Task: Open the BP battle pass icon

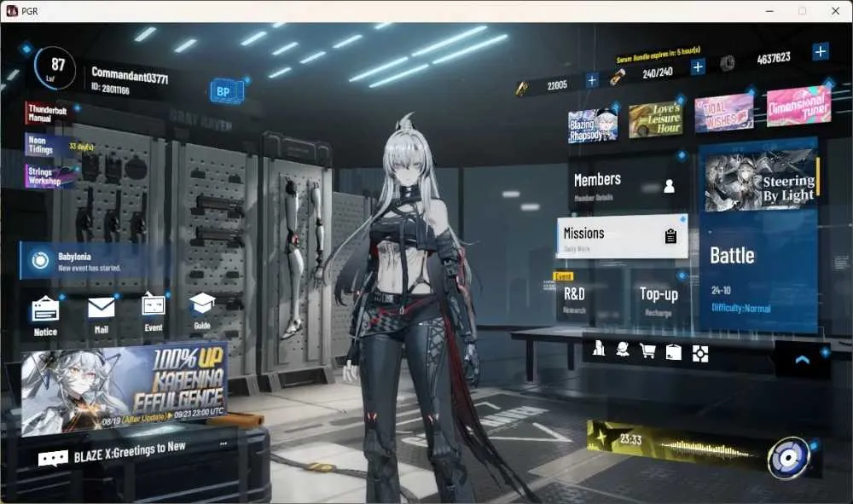Action: pyautogui.click(x=226, y=92)
